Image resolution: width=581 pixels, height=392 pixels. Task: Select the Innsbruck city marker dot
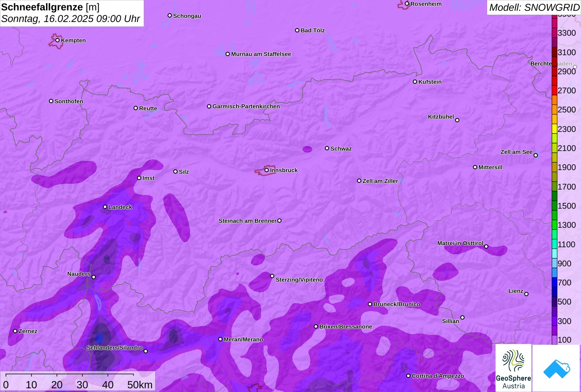266,170
